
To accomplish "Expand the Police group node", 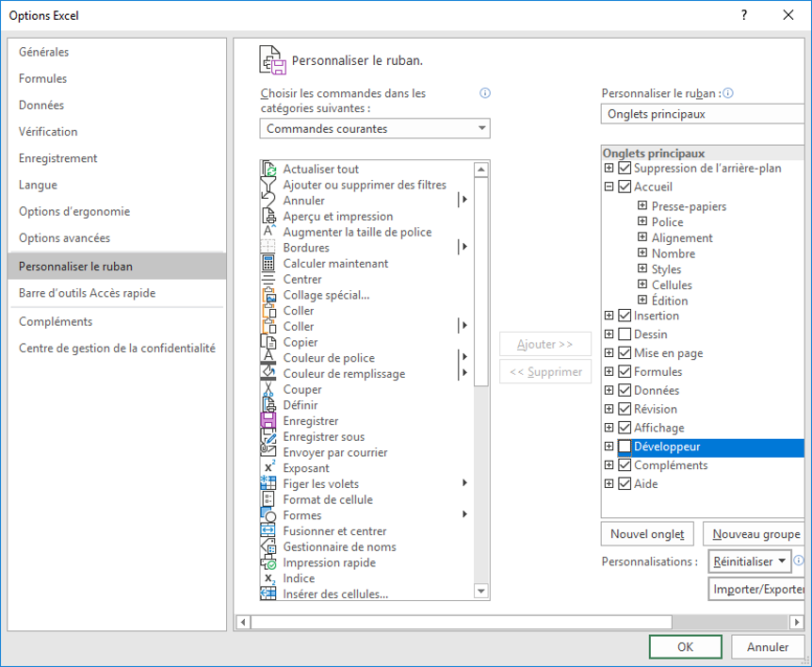I will tap(642, 221).
